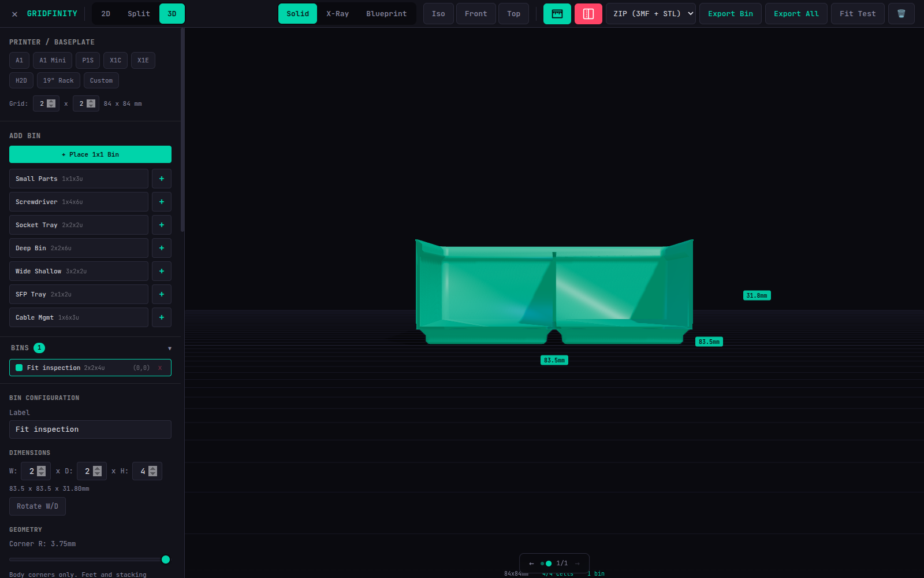Collapse the BINS section arrow

(170, 349)
